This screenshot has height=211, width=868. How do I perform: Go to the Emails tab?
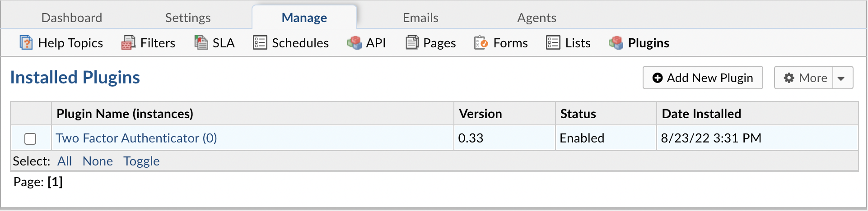point(420,18)
